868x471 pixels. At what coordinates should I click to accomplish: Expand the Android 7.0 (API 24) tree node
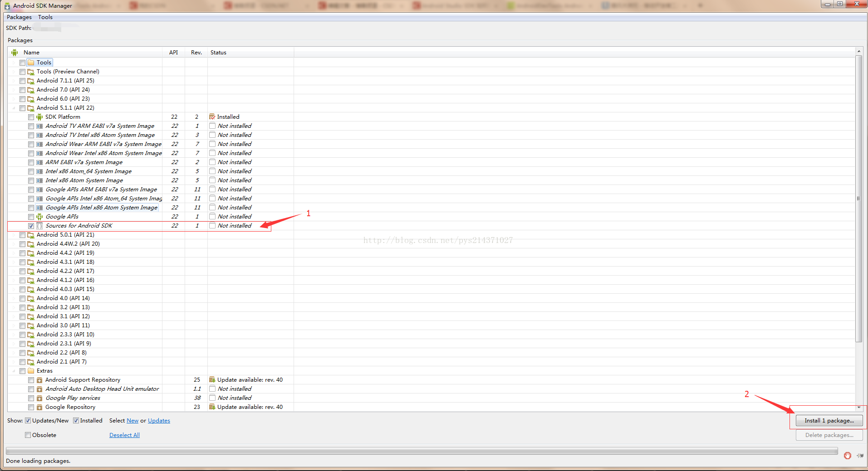coord(14,90)
